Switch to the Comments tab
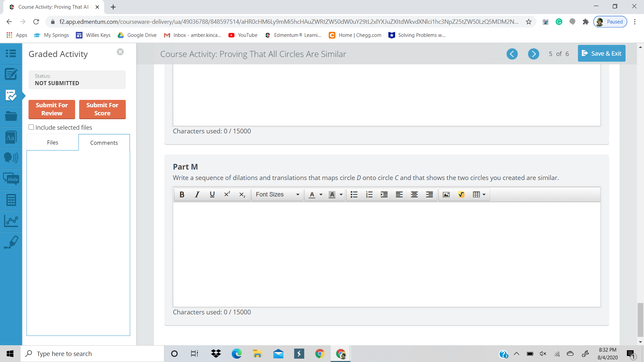 point(104,142)
